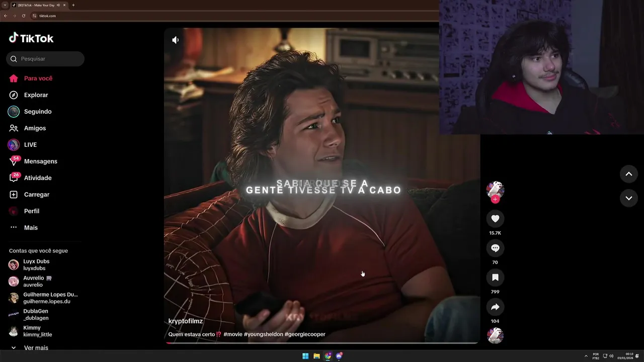Open File Explorer from taskbar

point(316,356)
